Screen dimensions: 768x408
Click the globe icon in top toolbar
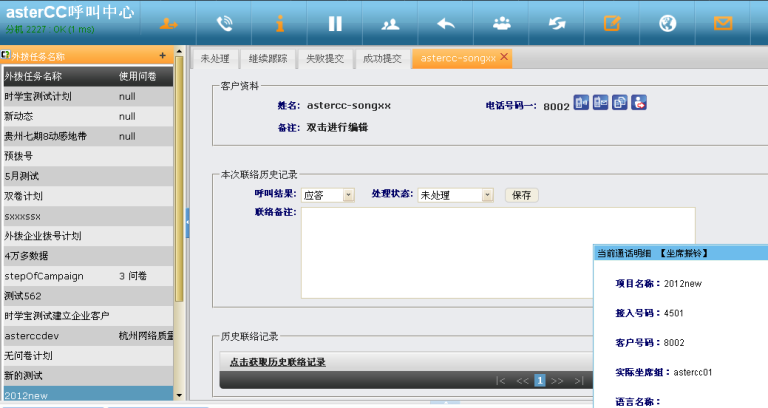[x=667, y=22]
